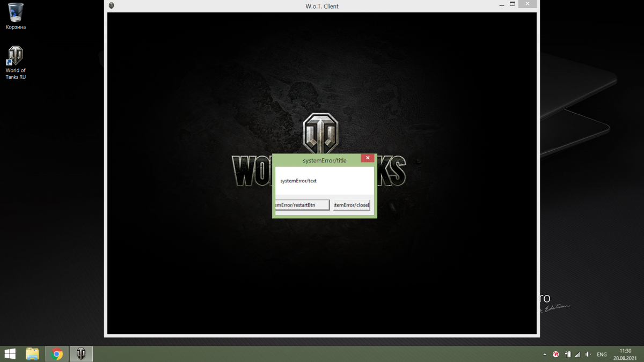
Task: Open the Recycle Bin (Корзина) desktop icon
Action: (16, 16)
